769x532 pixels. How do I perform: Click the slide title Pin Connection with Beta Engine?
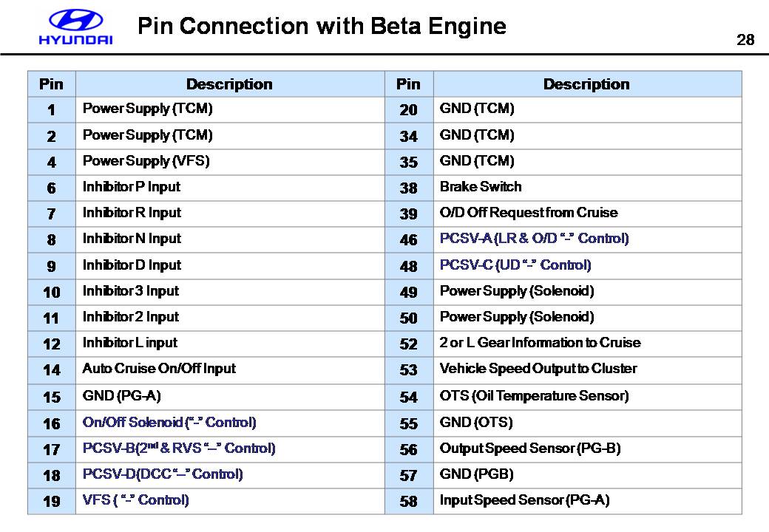point(322,27)
